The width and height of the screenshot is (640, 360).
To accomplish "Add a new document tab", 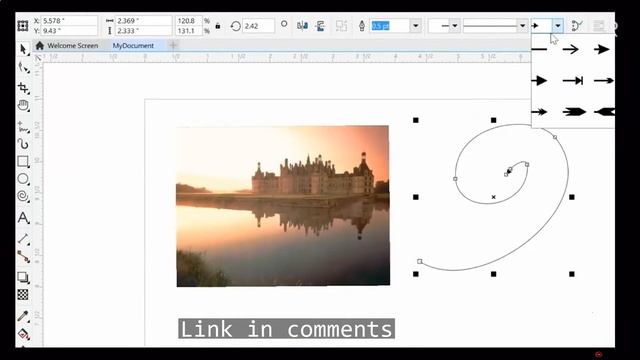I will point(173,45).
